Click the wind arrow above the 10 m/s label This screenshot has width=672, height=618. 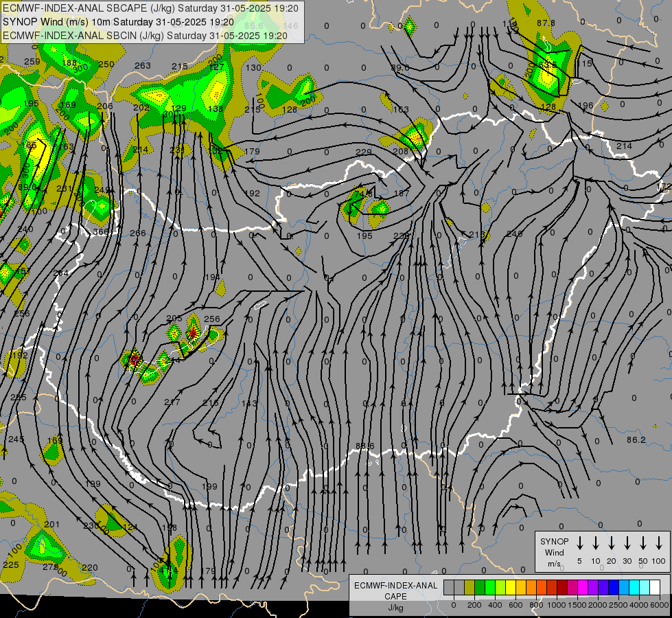pyautogui.click(x=595, y=543)
